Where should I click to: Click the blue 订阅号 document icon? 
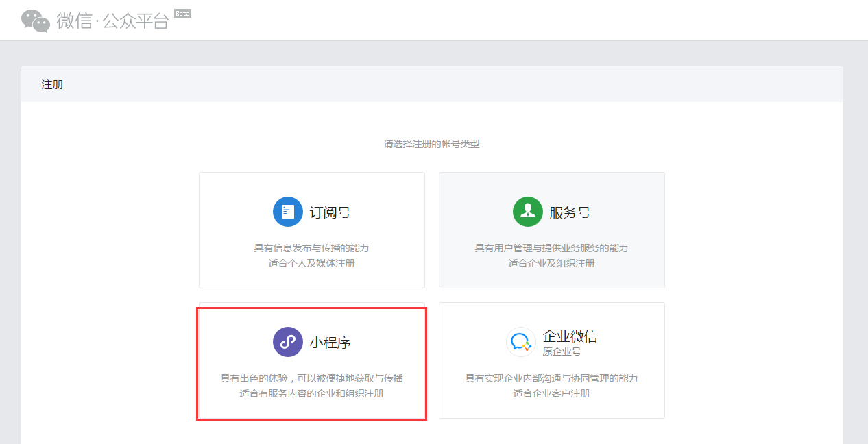pos(288,212)
